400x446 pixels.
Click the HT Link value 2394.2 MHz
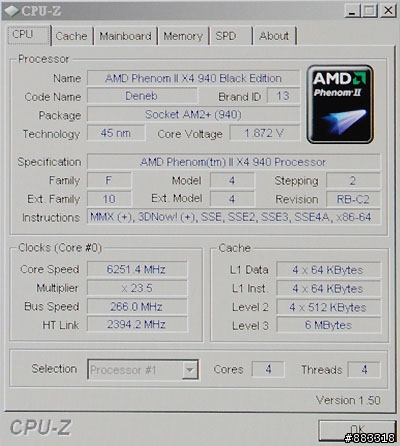(137, 325)
